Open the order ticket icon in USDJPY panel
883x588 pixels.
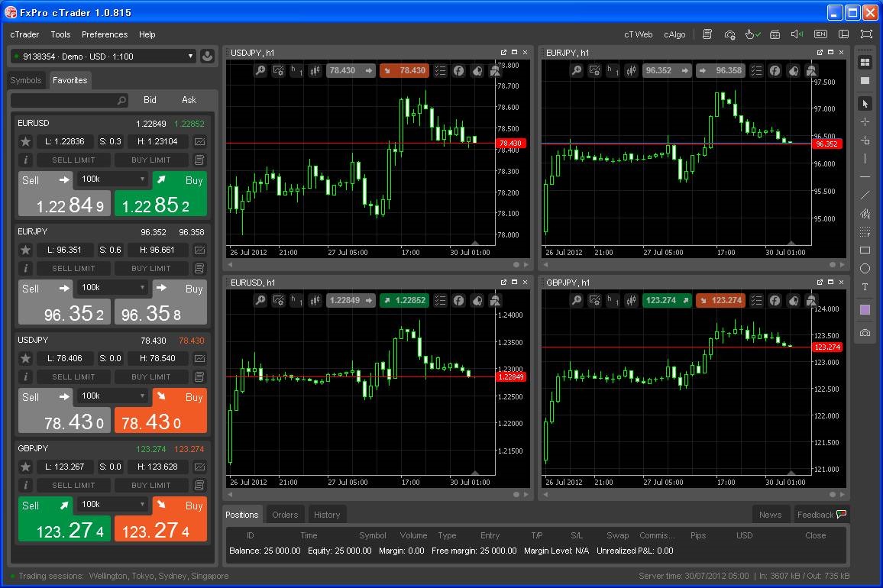point(199,376)
